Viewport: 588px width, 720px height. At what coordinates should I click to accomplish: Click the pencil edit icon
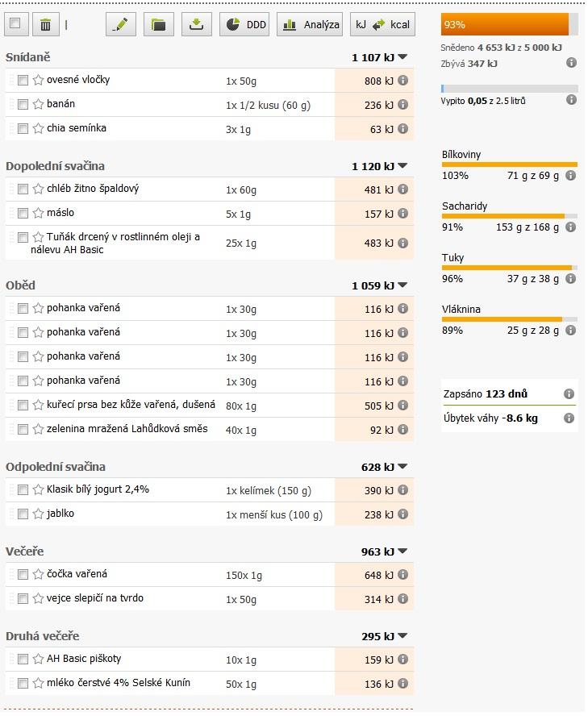[121, 25]
